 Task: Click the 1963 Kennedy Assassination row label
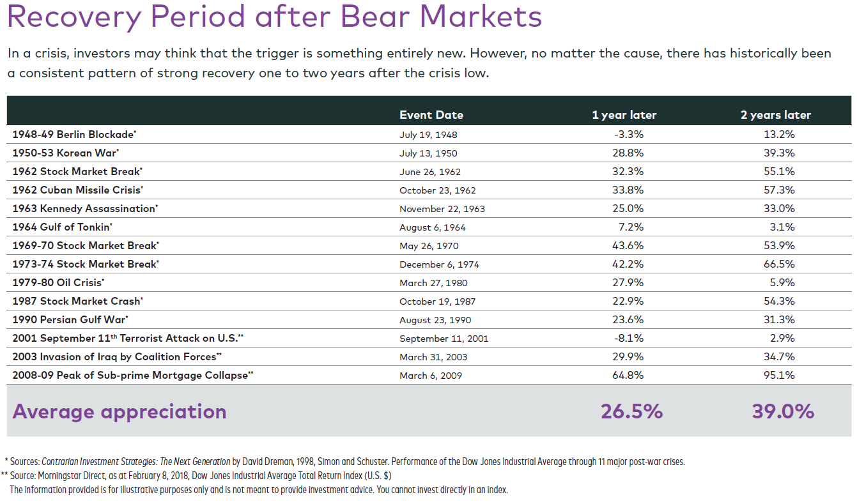[x=85, y=209]
